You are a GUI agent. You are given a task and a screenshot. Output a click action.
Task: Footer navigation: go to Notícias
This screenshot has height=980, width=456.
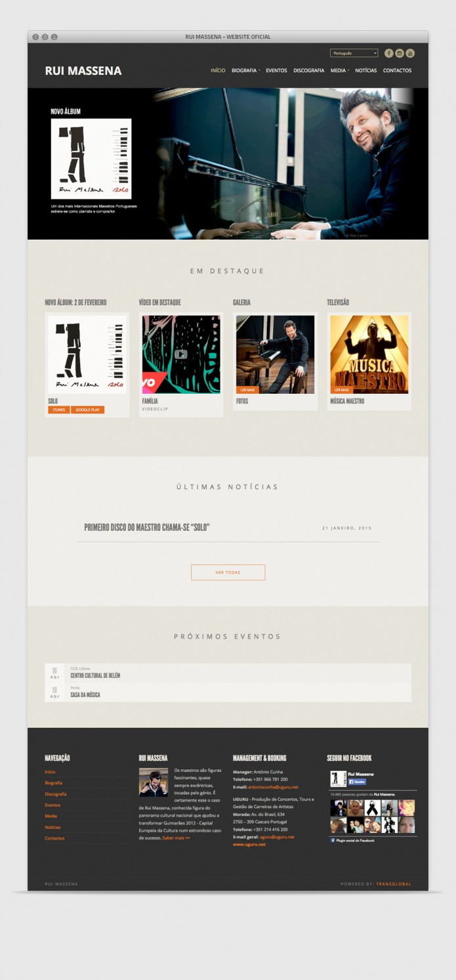(x=52, y=827)
